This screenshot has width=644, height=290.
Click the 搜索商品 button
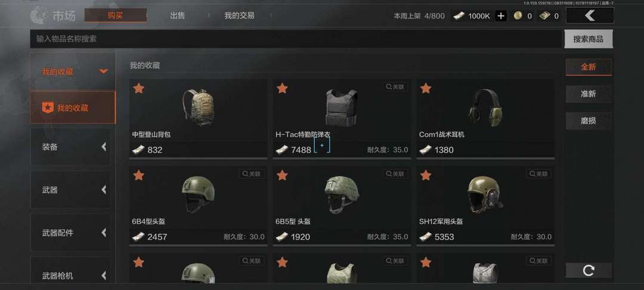coord(589,39)
